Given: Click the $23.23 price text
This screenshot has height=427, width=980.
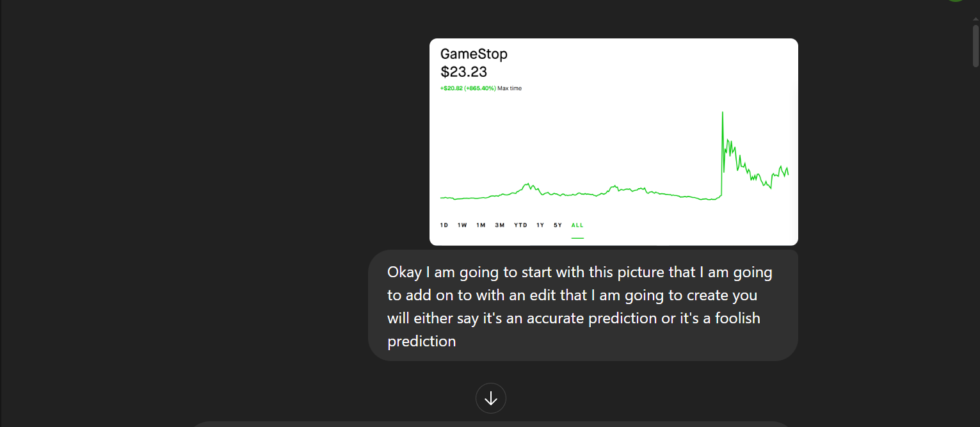Looking at the screenshot, I should pos(463,72).
